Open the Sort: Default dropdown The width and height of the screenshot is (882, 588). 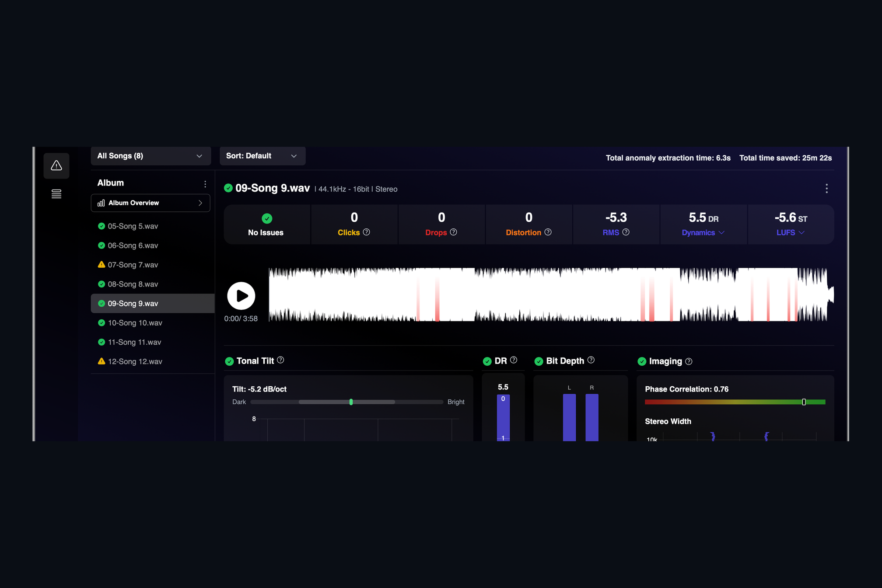point(262,156)
